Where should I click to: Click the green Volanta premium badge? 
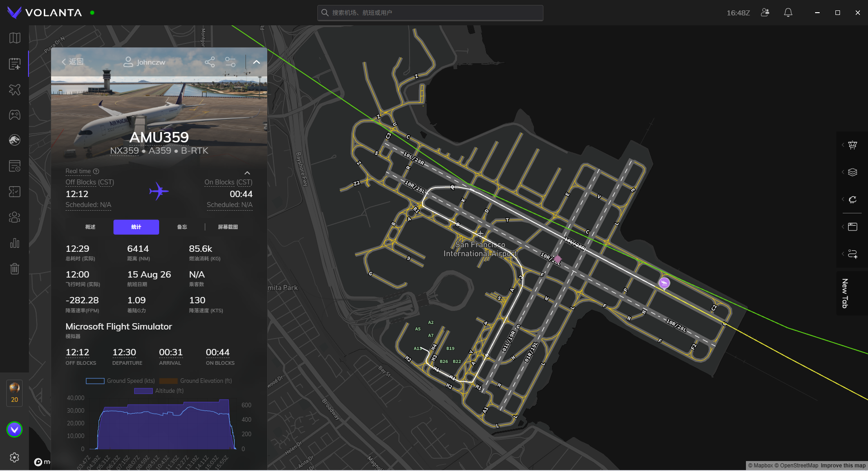click(14, 429)
